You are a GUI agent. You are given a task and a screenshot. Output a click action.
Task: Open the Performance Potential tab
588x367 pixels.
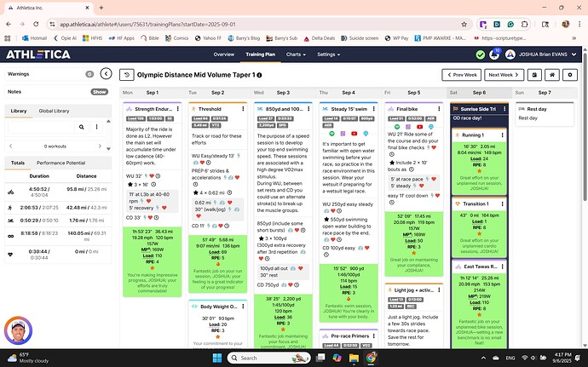(61, 163)
